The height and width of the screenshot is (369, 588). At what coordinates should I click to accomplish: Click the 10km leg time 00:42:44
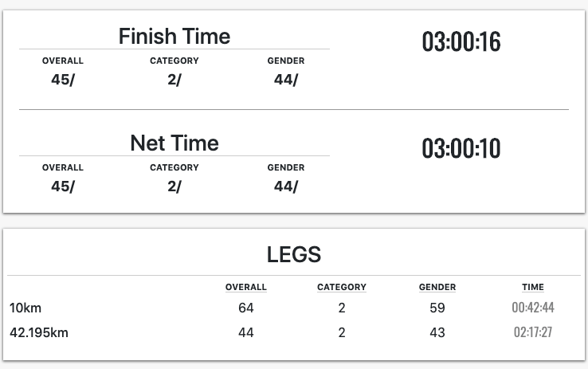[x=533, y=308]
